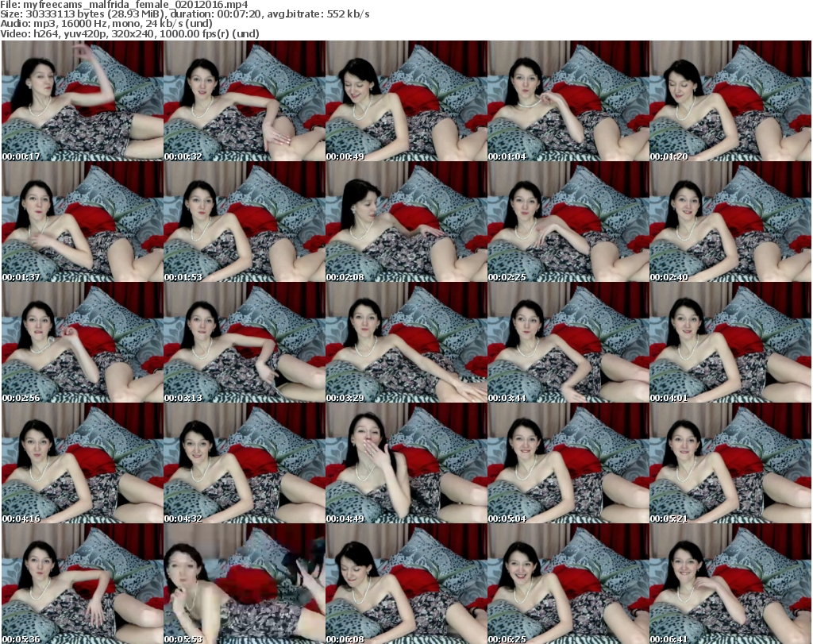Select the thumbnail frame stamped 00:02:25

(568, 222)
